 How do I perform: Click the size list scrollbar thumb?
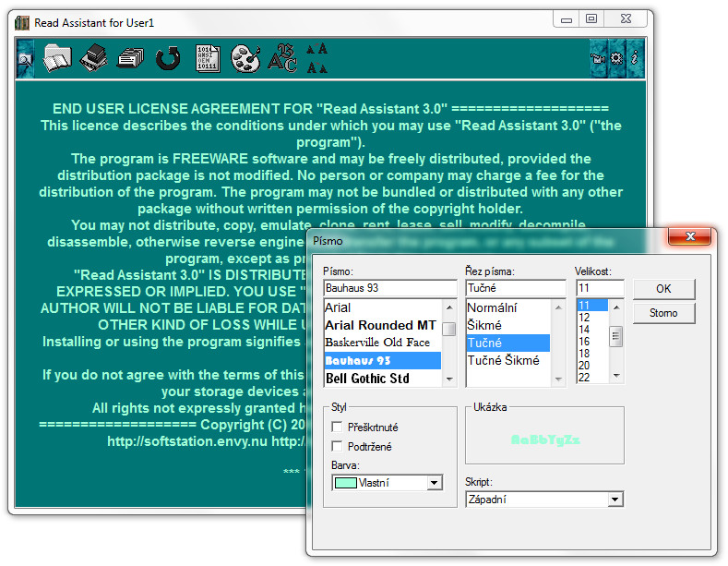pyautogui.click(x=616, y=336)
